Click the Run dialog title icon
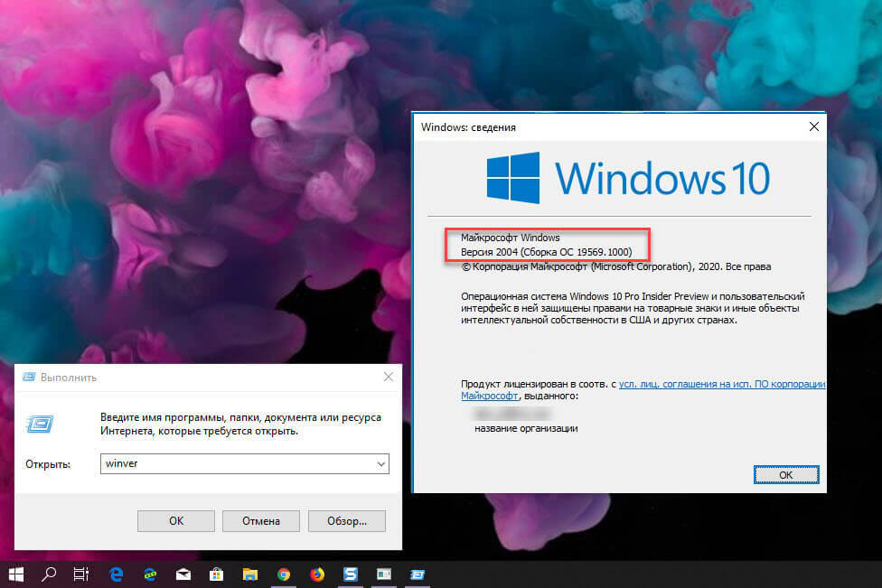 [29, 377]
